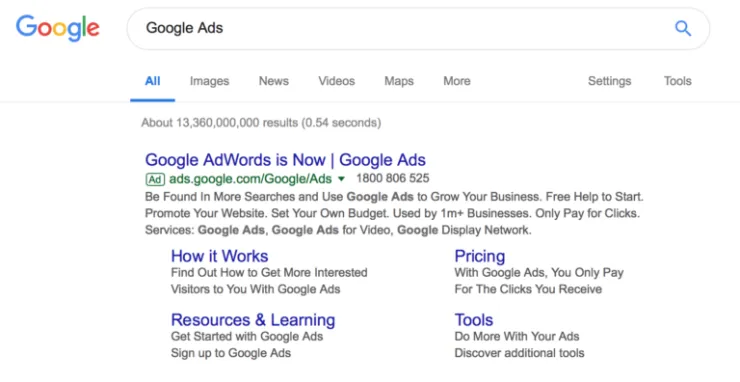The width and height of the screenshot is (740, 382).
Task: Select the All results tab
Action: click(x=152, y=81)
